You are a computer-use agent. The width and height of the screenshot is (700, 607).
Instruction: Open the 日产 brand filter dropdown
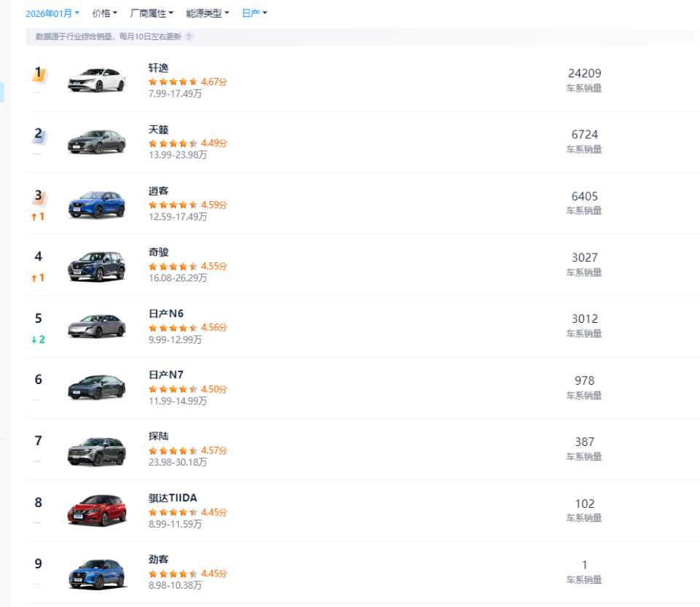[x=253, y=12]
